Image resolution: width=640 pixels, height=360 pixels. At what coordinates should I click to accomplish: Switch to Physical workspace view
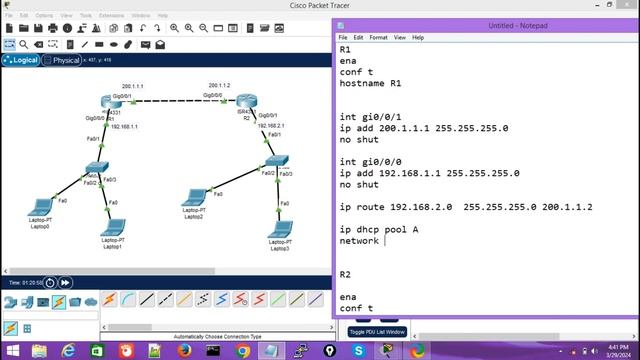61,60
